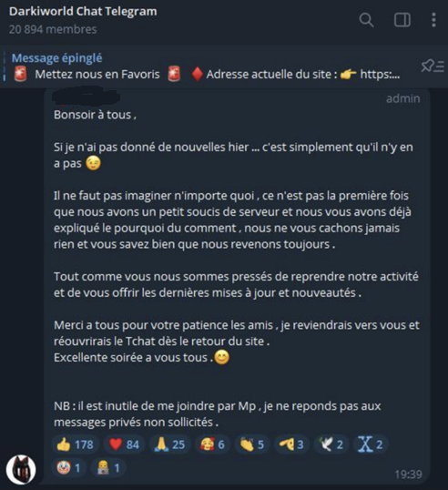
Task: Select the salute hand reaction with 3
Action: (291, 444)
